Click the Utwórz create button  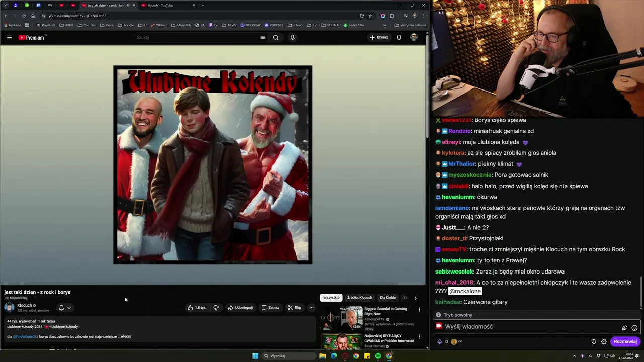[379, 37]
